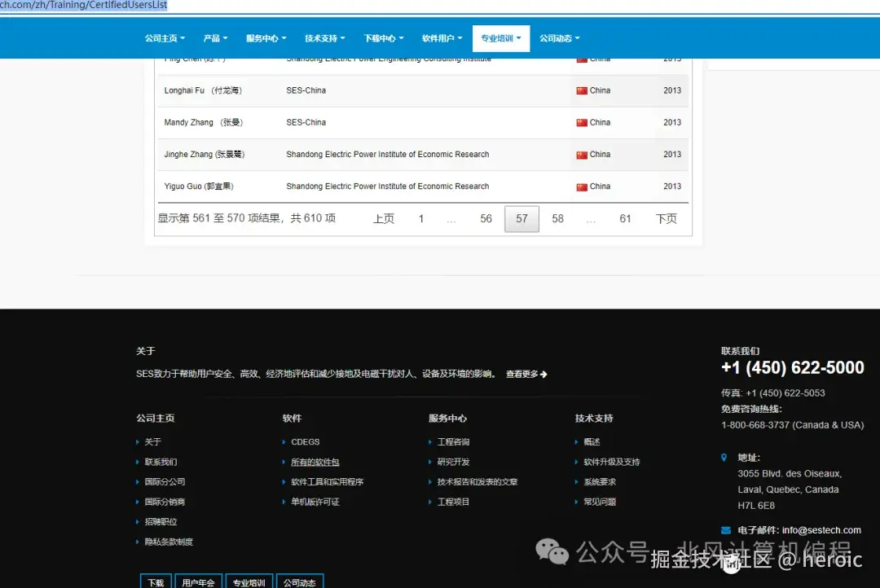Click the 用户年会 footer button

coord(198,581)
